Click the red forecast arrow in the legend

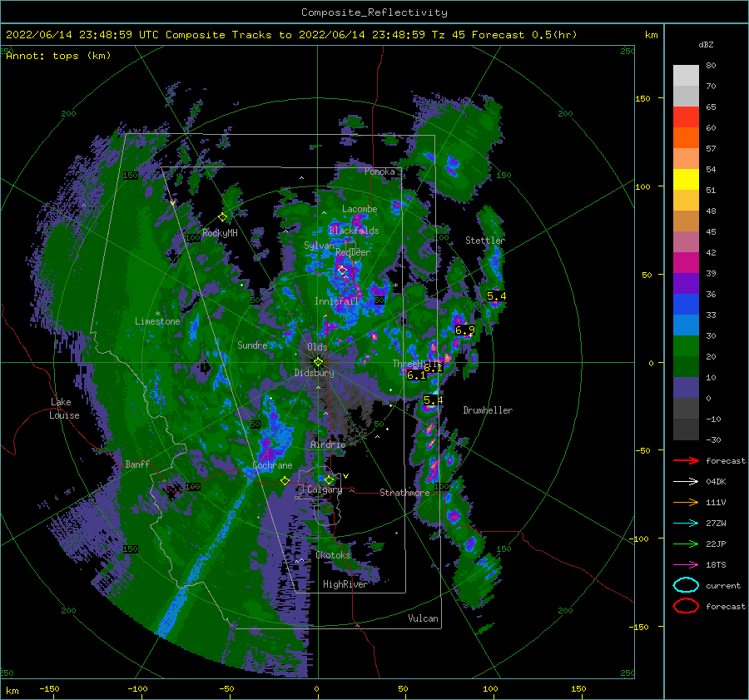click(x=686, y=460)
